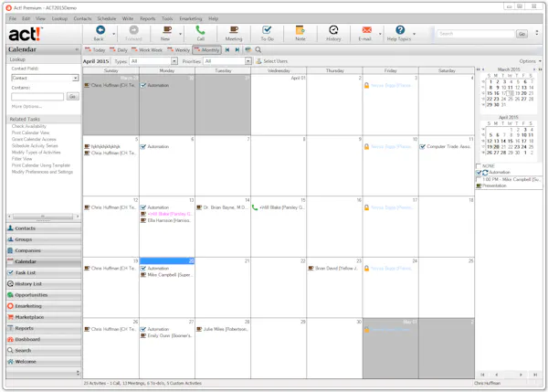Open the Schedule menu
Screen dimensions: 548x392
(107, 18)
